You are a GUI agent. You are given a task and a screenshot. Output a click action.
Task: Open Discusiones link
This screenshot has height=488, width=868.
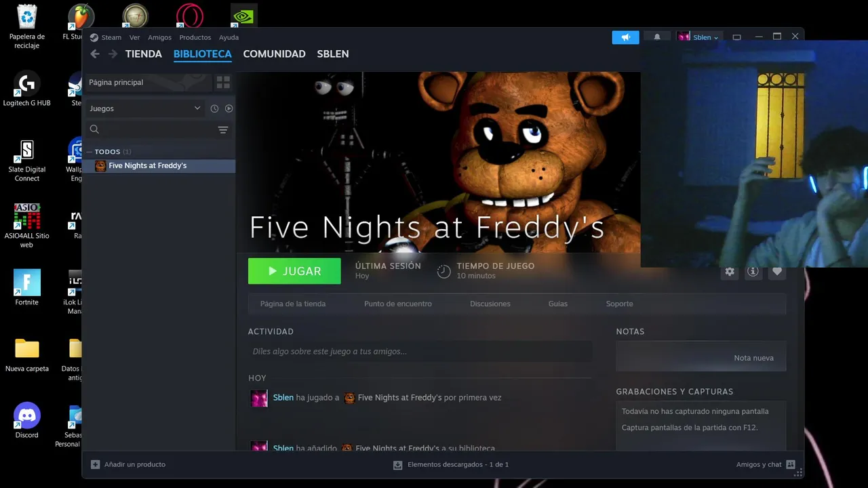point(490,304)
